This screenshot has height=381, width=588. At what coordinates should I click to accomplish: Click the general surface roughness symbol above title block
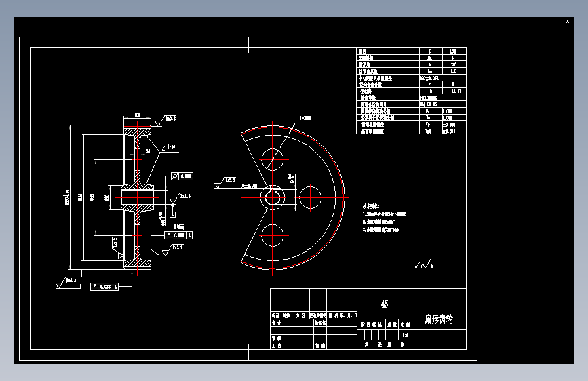pos(424,265)
